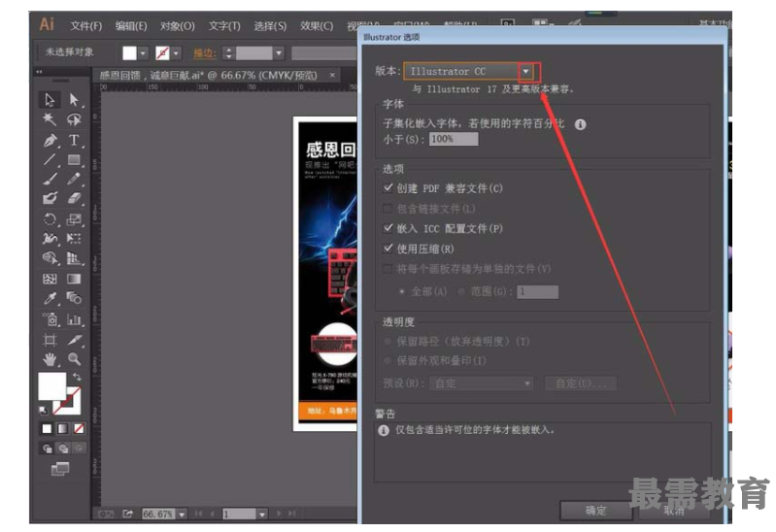
Task: Open the 版本 Illustrator CC dropdown
Action: click(x=525, y=71)
